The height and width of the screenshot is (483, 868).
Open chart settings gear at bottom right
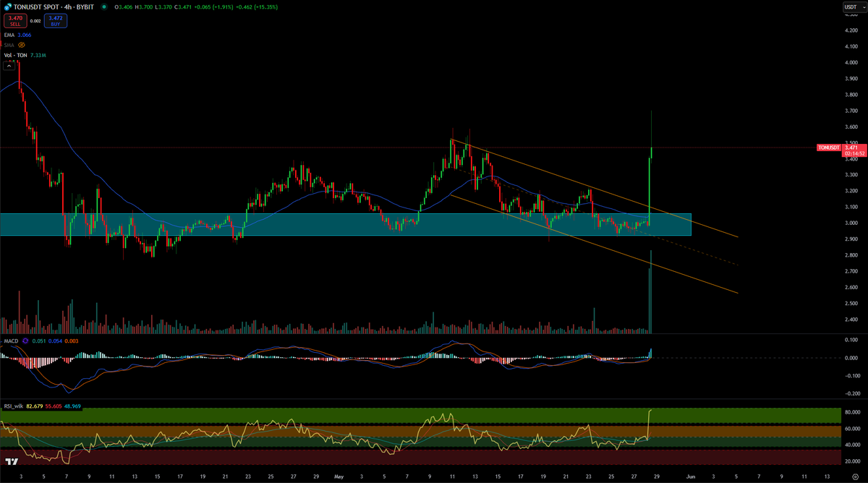pyautogui.click(x=856, y=476)
